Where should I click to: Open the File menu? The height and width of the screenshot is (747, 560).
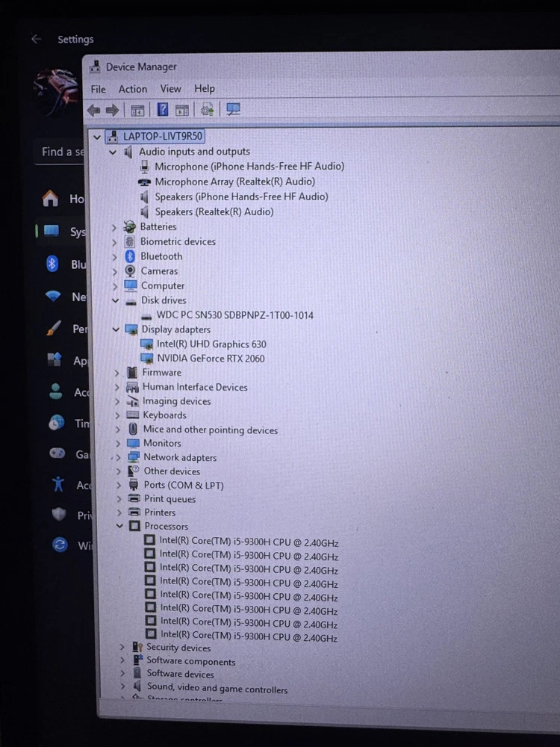click(99, 89)
